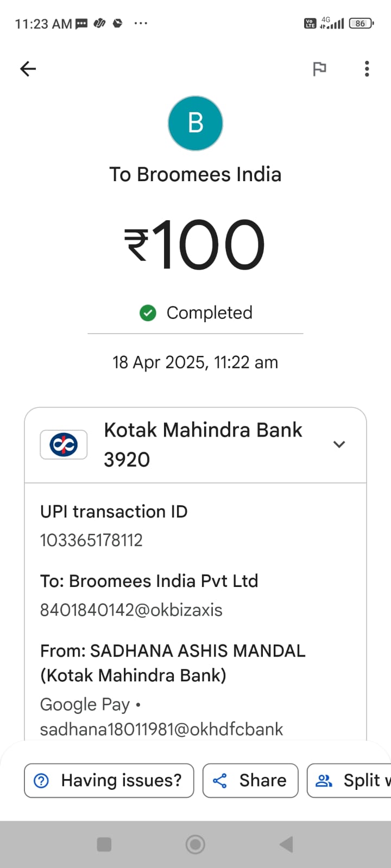Open the three-dot overflow menu

pos(367,69)
